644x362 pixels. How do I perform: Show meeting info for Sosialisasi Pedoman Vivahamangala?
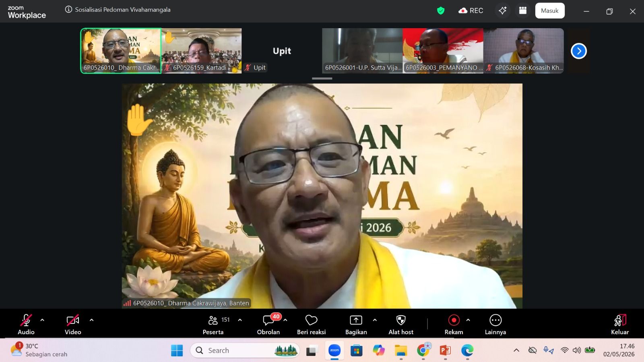[x=69, y=10]
